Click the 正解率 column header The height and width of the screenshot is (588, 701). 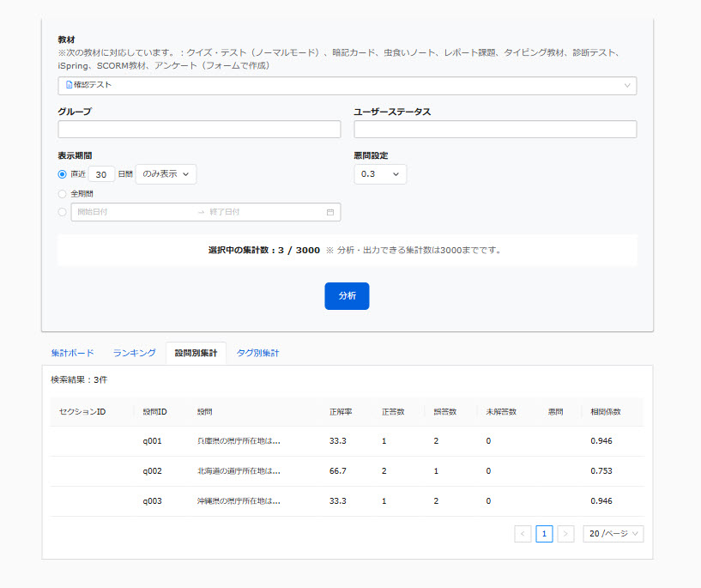[x=341, y=412]
